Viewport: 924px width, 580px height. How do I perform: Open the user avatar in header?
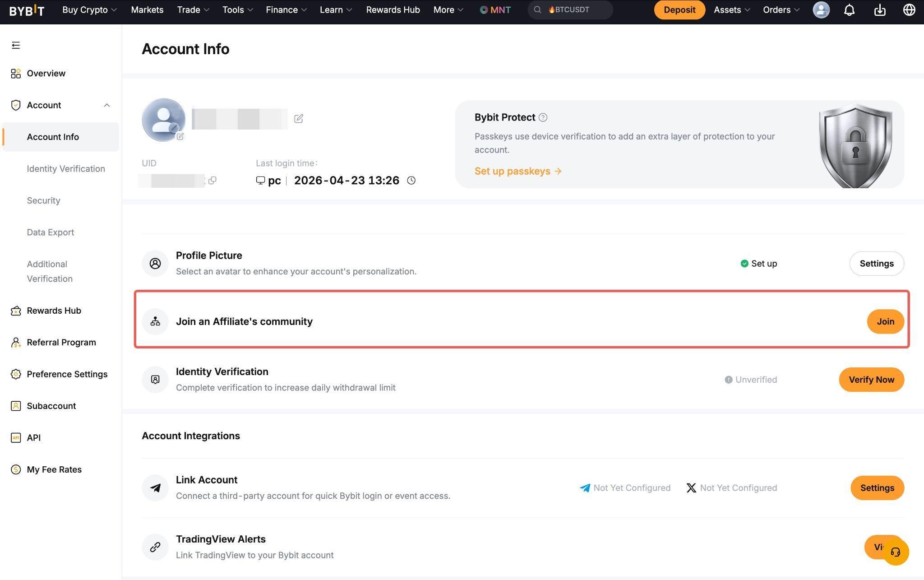821,10
